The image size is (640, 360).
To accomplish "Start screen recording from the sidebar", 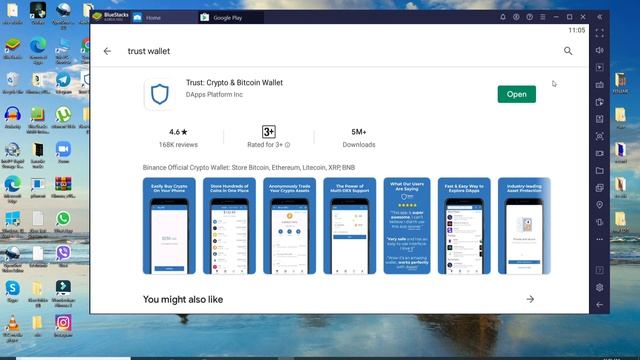I will click(599, 153).
